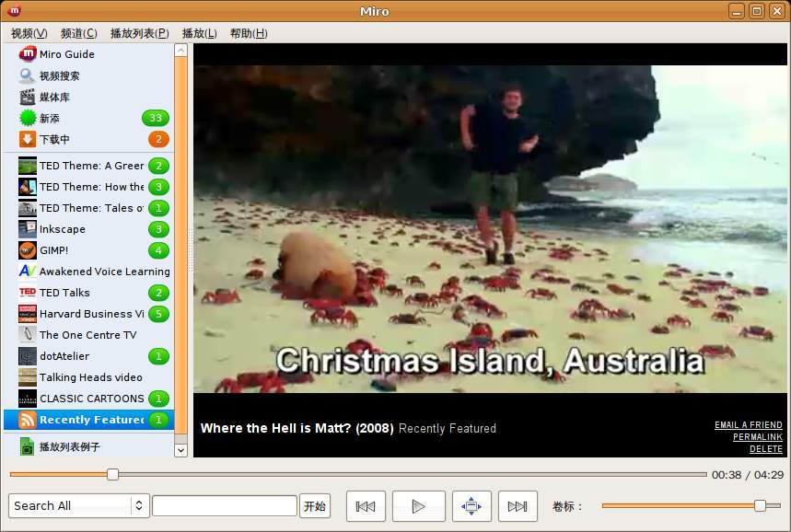Viewport: 791px width, 532px height.
Task: Click the Miro logo in the title bar
Action: (14, 11)
